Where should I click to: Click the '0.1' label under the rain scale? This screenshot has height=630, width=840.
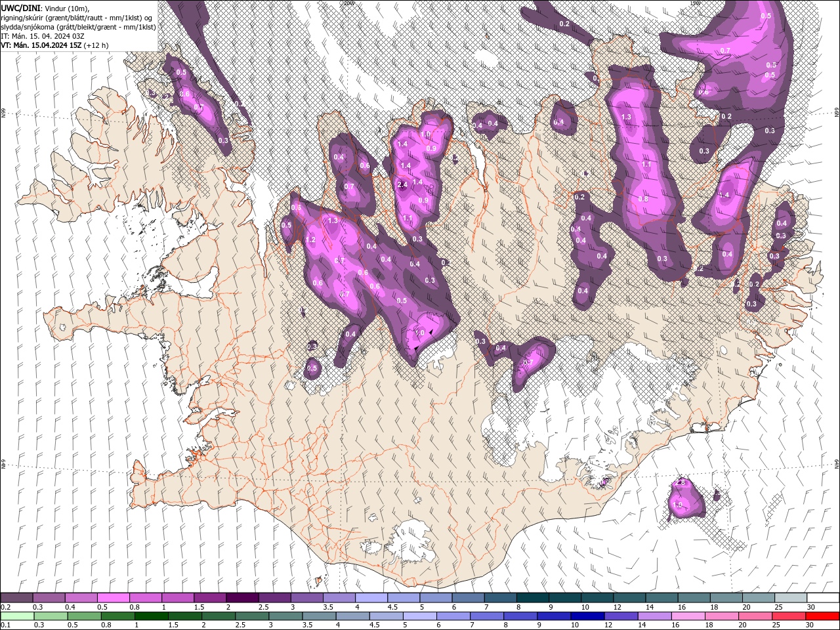5,625
